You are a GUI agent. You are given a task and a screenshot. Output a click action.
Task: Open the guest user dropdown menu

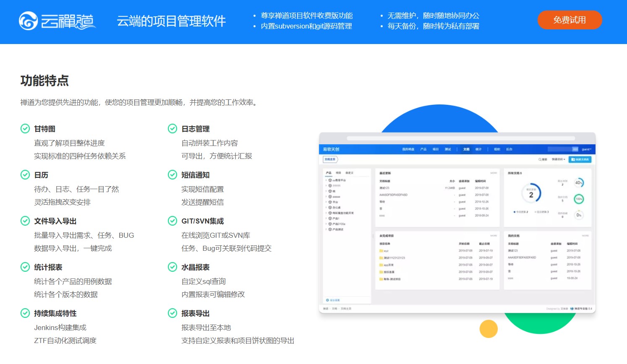586,149
